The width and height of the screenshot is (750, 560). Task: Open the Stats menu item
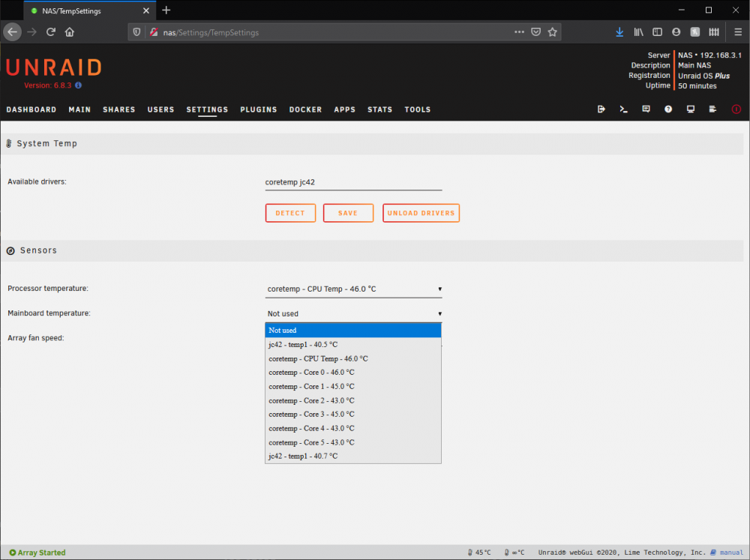pyautogui.click(x=379, y=109)
